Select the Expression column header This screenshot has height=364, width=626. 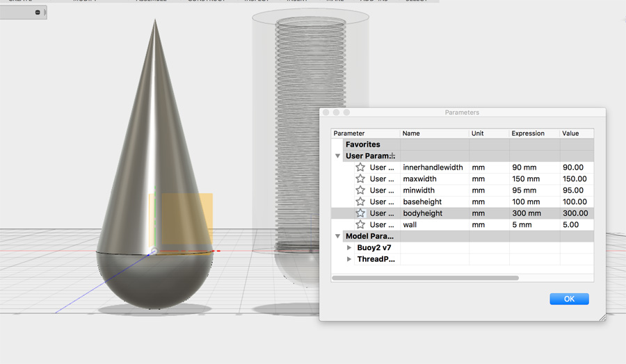coord(534,133)
